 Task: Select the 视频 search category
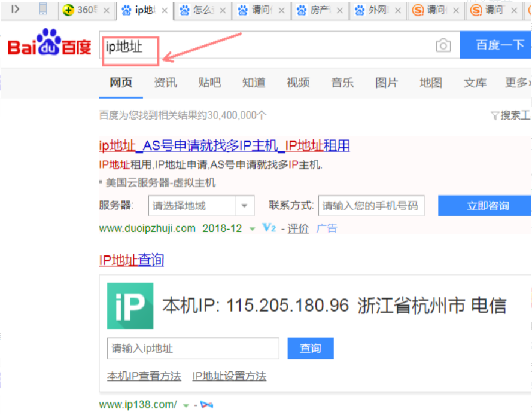click(297, 83)
